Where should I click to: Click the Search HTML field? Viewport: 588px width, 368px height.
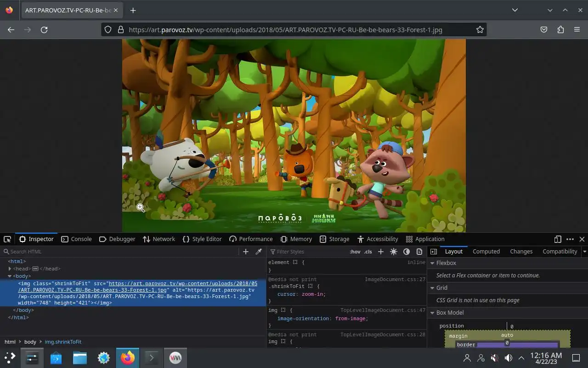pyautogui.click(x=120, y=252)
